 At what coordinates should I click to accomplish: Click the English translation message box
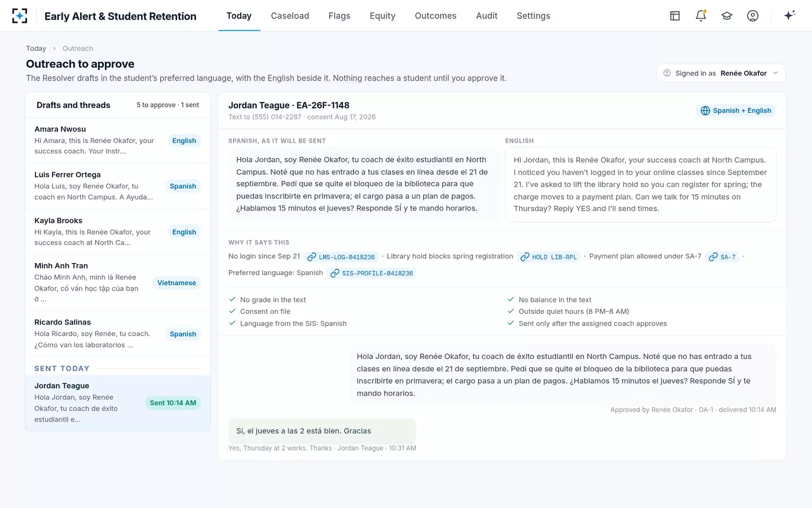click(641, 185)
